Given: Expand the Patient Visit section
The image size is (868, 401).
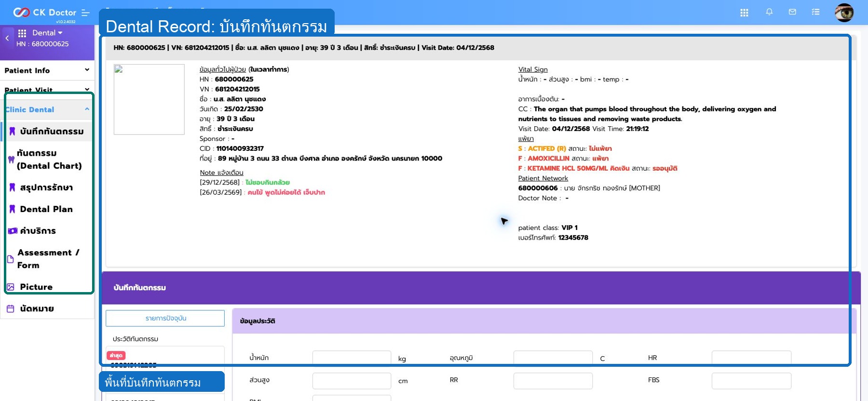Looking at the screenshot, I should (x=47, y=90).
